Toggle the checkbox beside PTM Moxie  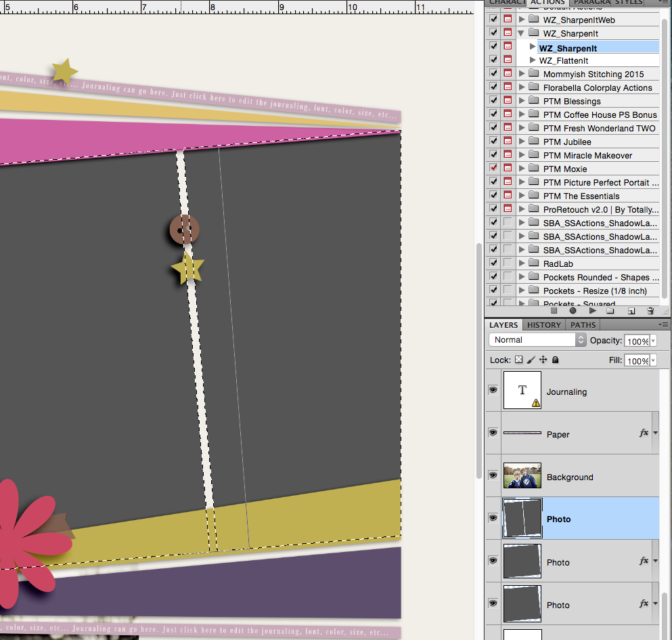[493, 168]
